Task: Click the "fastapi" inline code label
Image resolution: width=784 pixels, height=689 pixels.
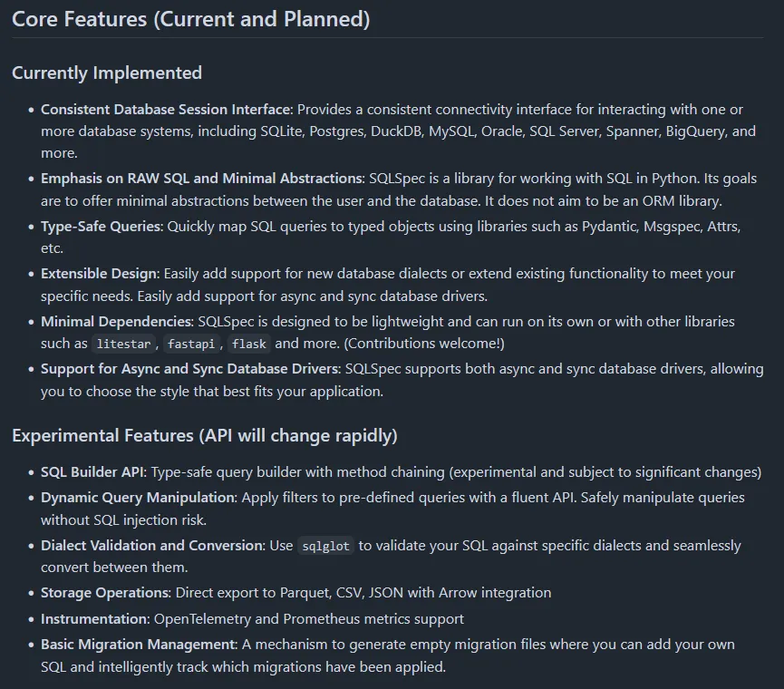Action: point(190,344)
